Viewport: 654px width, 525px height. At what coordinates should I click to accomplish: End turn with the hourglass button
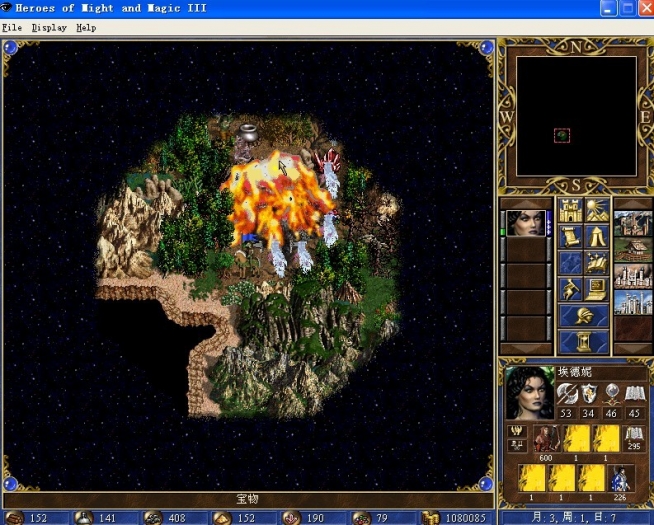584,342
